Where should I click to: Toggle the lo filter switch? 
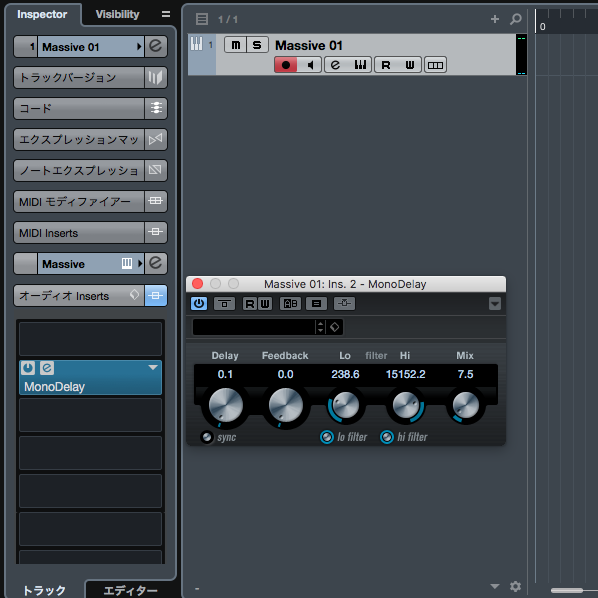(327, 437)
